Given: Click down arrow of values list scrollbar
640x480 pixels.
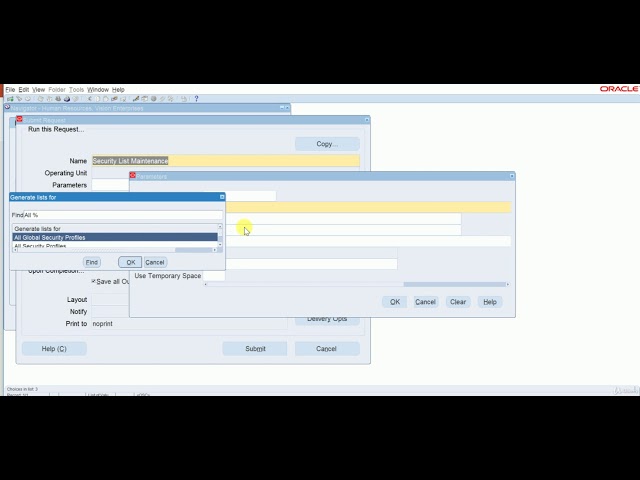Looking at the screenshot, I should pyautogui.click(x=220, y=245).
